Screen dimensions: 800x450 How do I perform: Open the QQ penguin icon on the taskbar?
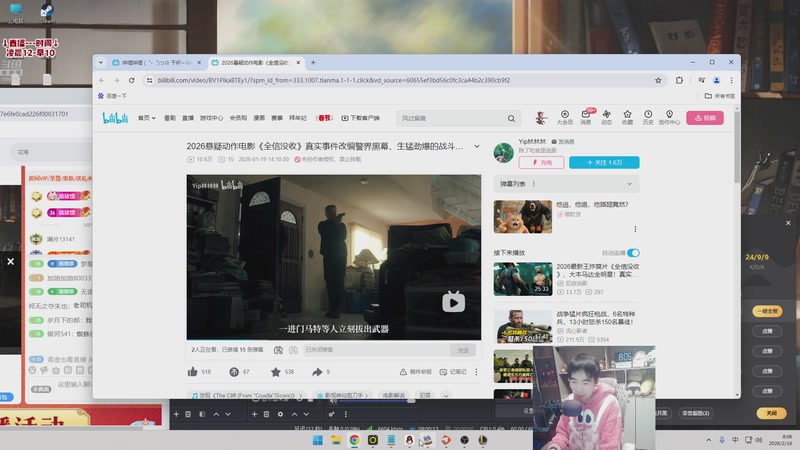pyautogui.click(x=409, y=440)
